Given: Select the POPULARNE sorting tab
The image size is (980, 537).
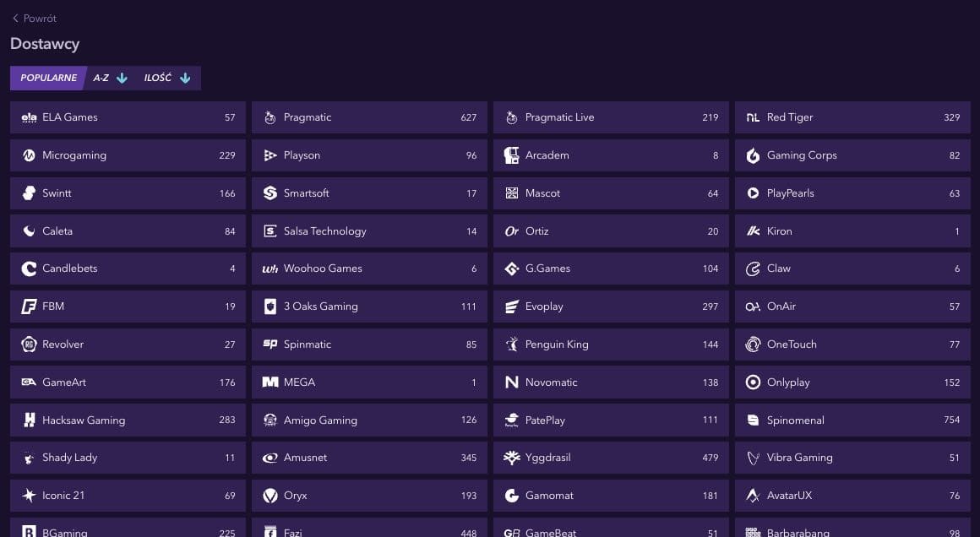Looking at the screenshot, I should [48, 78].
